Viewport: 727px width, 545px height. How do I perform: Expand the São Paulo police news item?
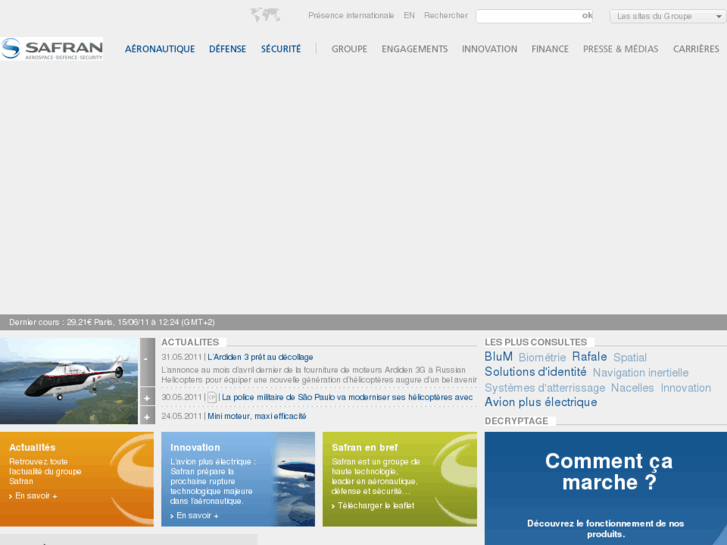147,398
